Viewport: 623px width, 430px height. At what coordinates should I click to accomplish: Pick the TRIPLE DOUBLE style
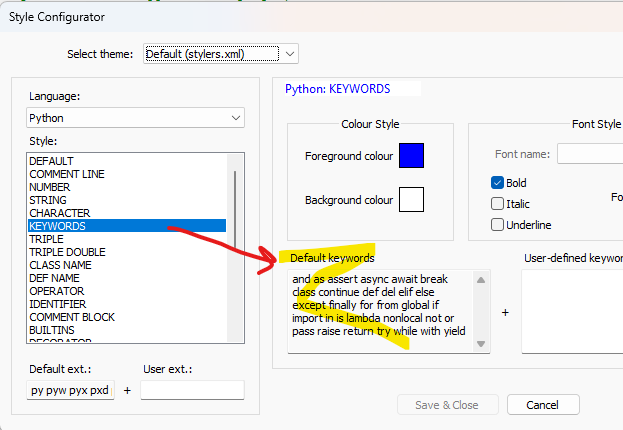(x=68, y=252)
